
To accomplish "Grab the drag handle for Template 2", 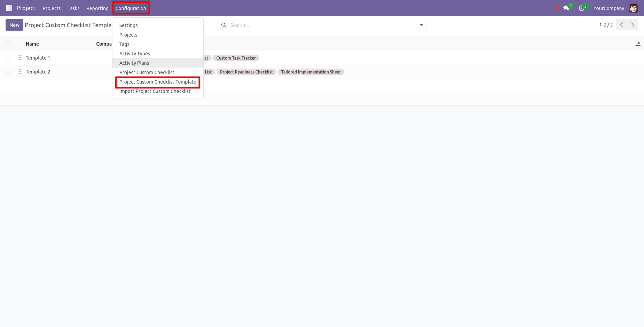I will [x=20, y=72].
